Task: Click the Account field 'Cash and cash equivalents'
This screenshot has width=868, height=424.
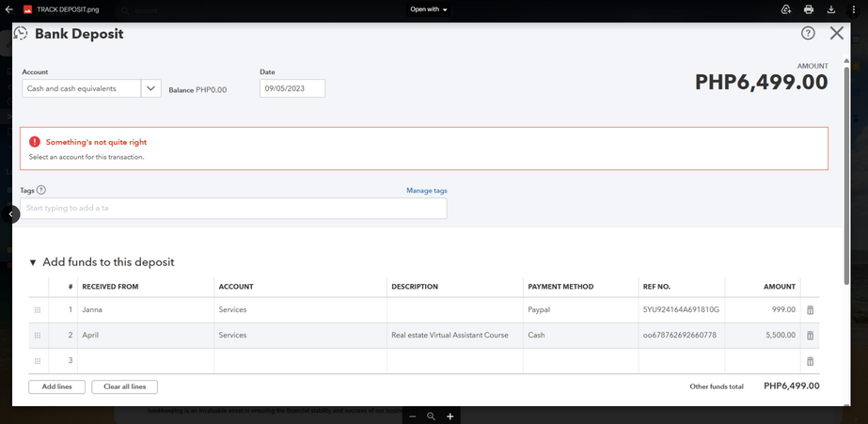Action: (x=82, y=88)
